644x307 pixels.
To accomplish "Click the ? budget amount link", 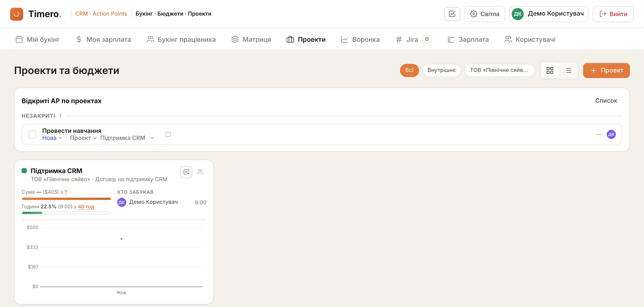I will point(65,192).
